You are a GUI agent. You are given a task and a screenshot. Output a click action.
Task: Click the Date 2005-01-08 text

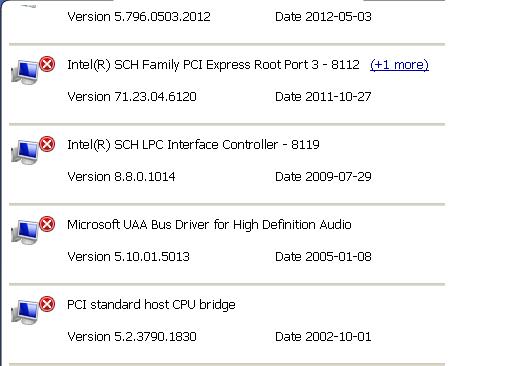tap(323, 257)
